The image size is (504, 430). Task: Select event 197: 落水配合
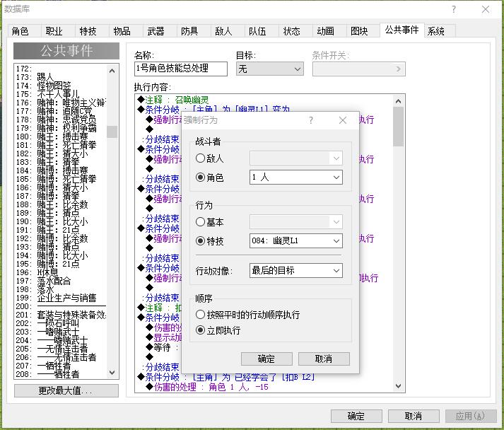coord(61,281)
